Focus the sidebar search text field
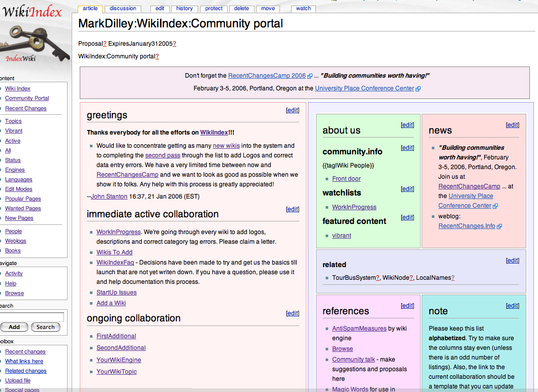Image resolution: width=538 pixels, height=392 pixels. (x=31, y=317)
